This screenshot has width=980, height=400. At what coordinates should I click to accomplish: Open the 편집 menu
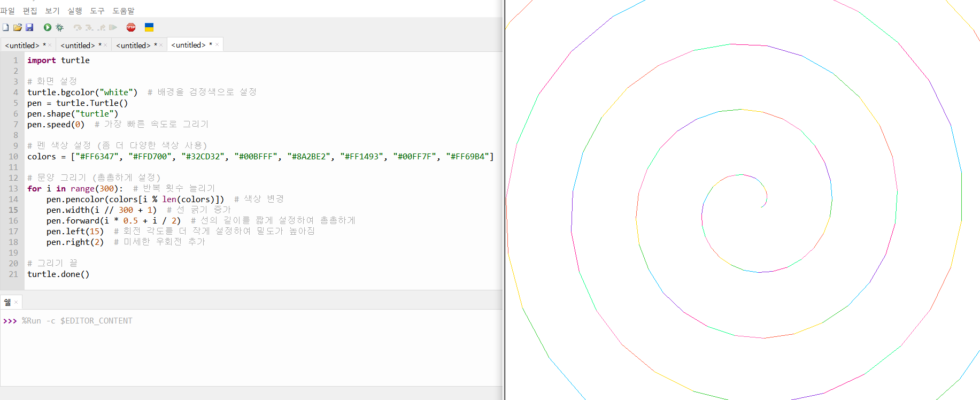(30, 11)
